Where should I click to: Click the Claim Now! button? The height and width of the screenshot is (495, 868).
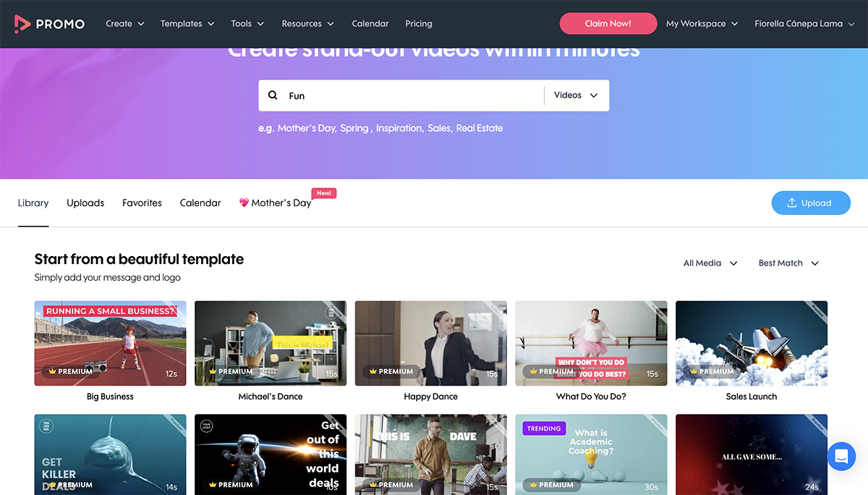pyautogui.click(x=608, y=24)
